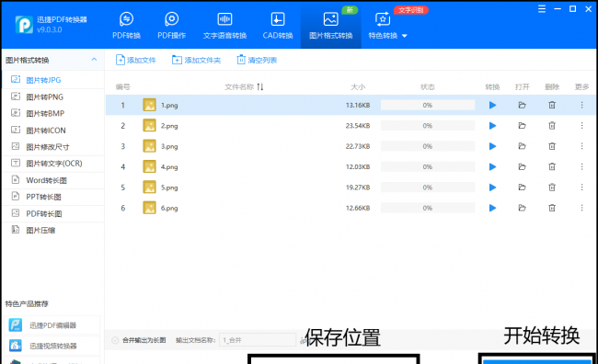
Task: Open 迅捷PDF编辑器 product recommendation
Action: click(52, 325)
